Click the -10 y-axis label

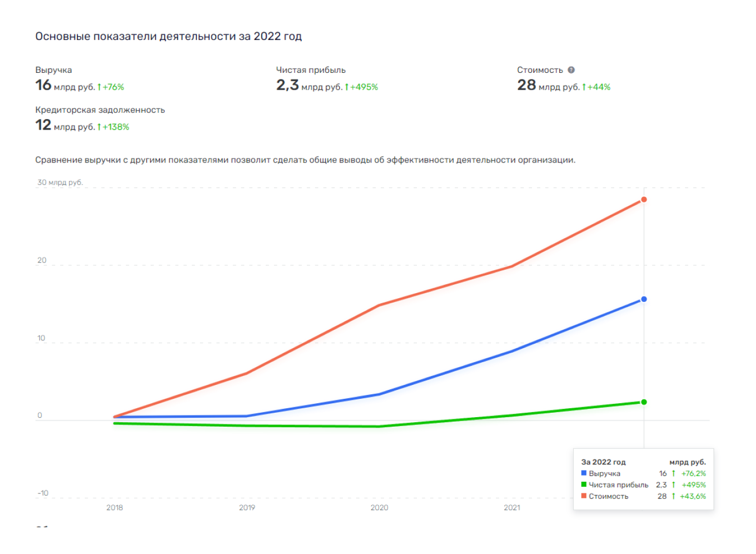coord(43,493)
